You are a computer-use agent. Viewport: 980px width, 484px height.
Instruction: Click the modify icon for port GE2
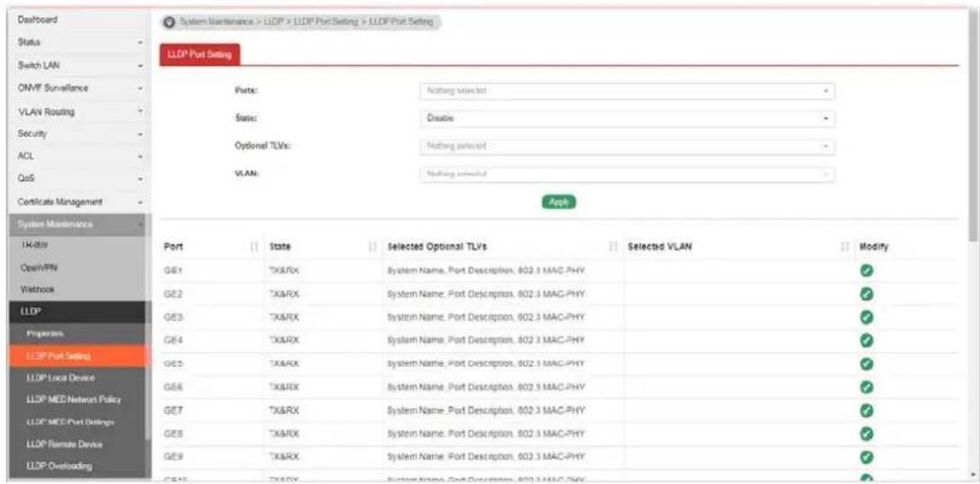[x=867, y=294]
